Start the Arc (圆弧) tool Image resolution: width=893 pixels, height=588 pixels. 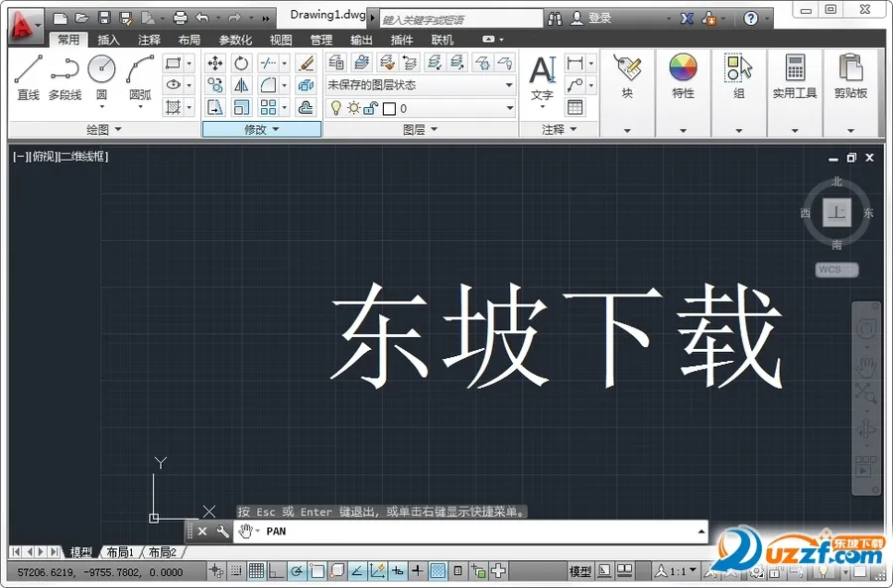click(138, 70)
